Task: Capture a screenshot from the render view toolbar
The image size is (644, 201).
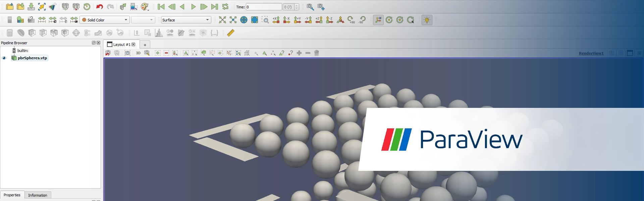Action: coord(127,53)
